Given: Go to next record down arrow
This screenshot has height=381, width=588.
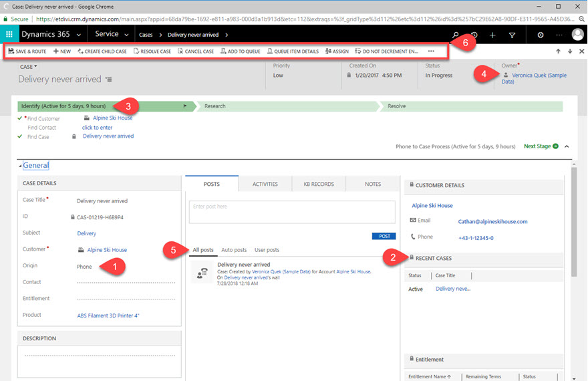Looking at the screenshot, I should pyautogui.click(x=570, y=51).
